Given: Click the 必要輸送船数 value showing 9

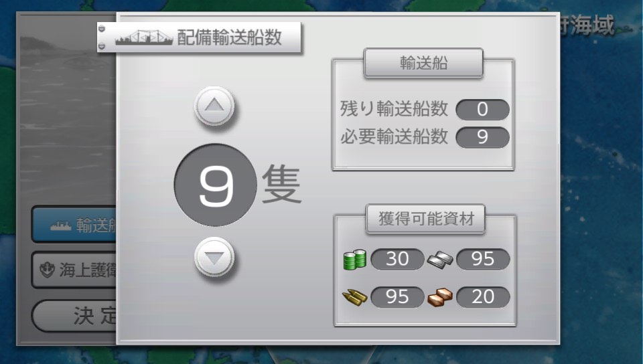Looking at the screenshot, I should (x=483, y=137).
